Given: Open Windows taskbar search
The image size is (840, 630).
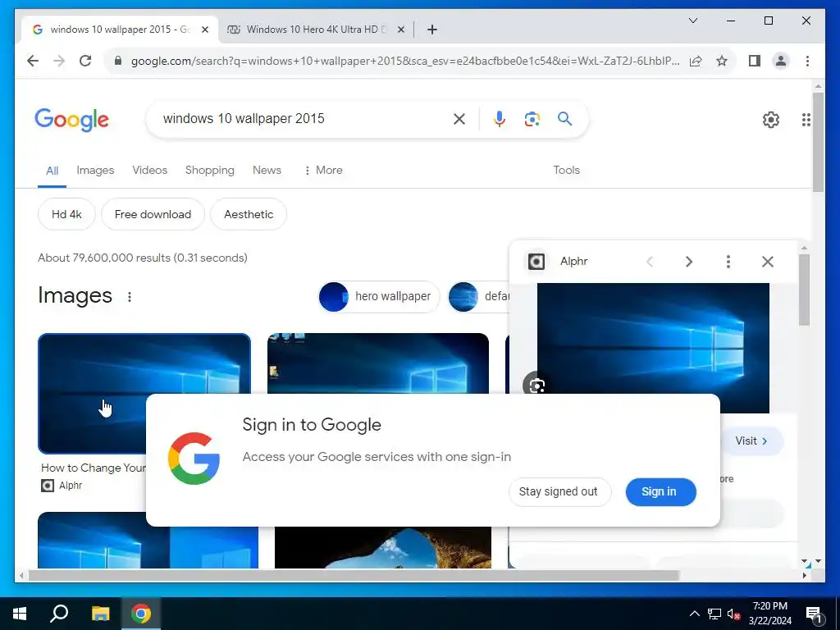Looking at the screenshot, I should coord(59,614).
